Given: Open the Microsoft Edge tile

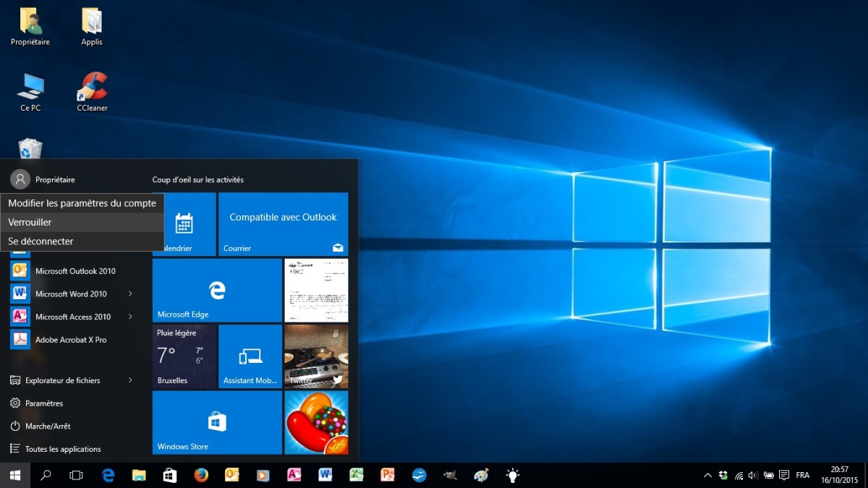Looking at the screenshot, I should pos(217,291).
